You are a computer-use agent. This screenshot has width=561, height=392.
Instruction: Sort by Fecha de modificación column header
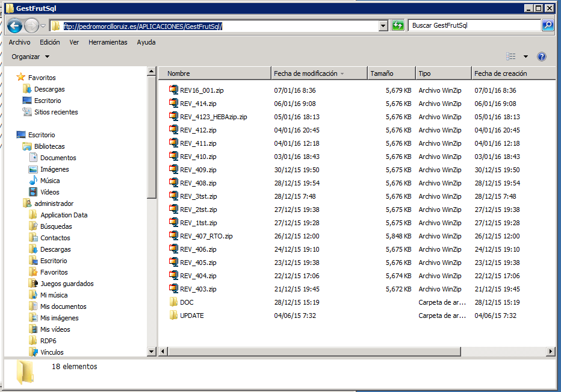pos(306,73)
